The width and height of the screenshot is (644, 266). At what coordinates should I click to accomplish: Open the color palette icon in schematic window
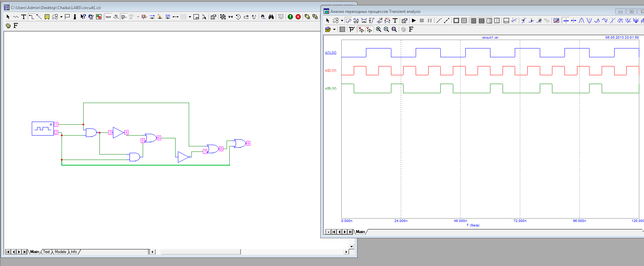coord(8,26)
